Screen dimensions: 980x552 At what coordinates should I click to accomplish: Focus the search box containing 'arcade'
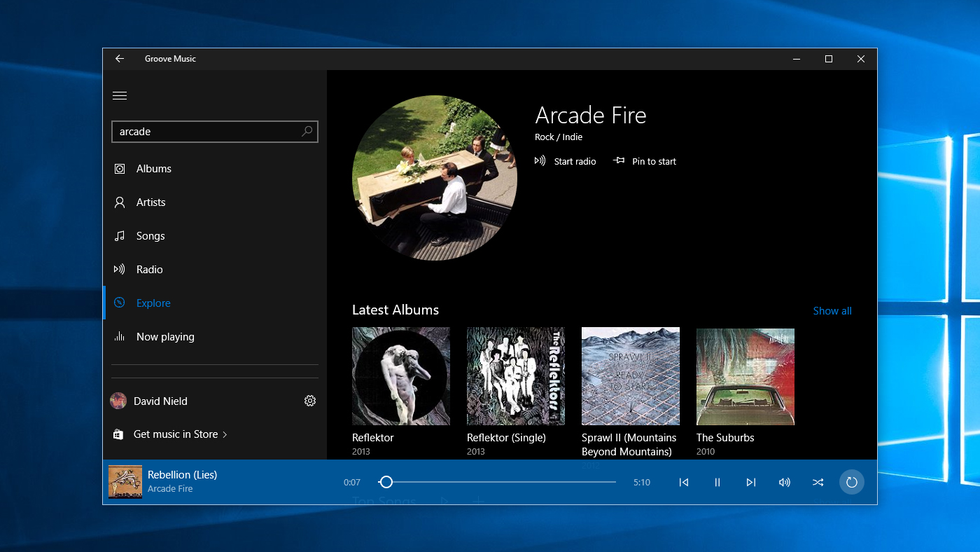(x=215, y=132)
